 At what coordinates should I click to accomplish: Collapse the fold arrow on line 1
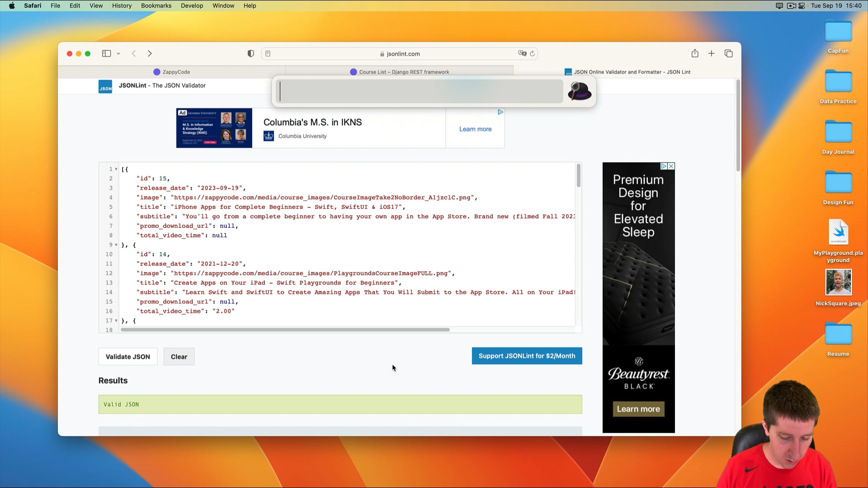pyautogui.click(x=116, y=169)
